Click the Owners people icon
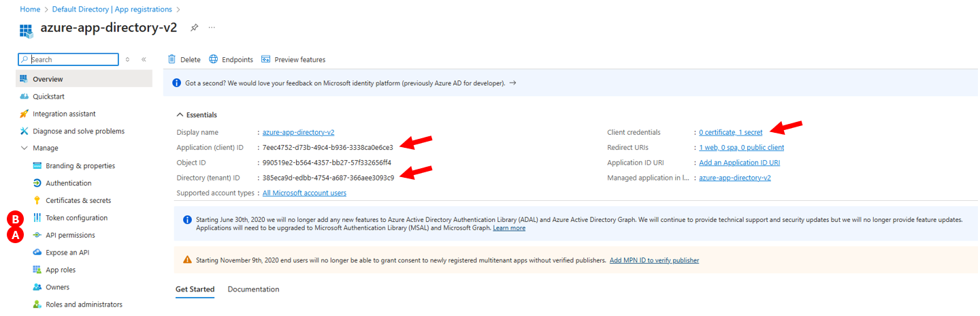The width and height of the screenshot is (980, 316). [x=37, y=287]
